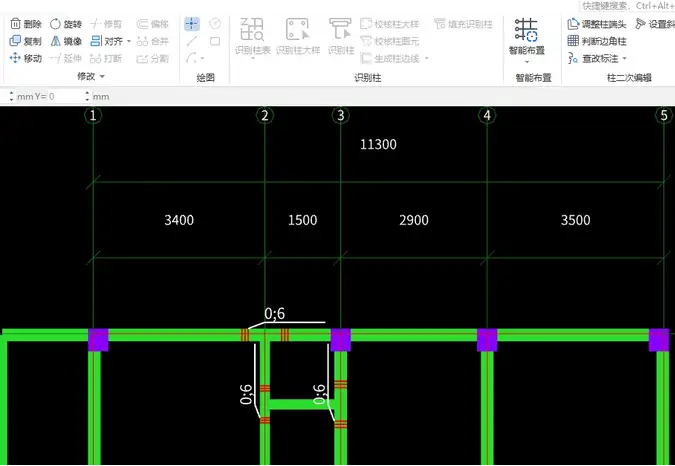Expand the 修改 panel group arrow
675x466 pixels.
tap(102, 77)
